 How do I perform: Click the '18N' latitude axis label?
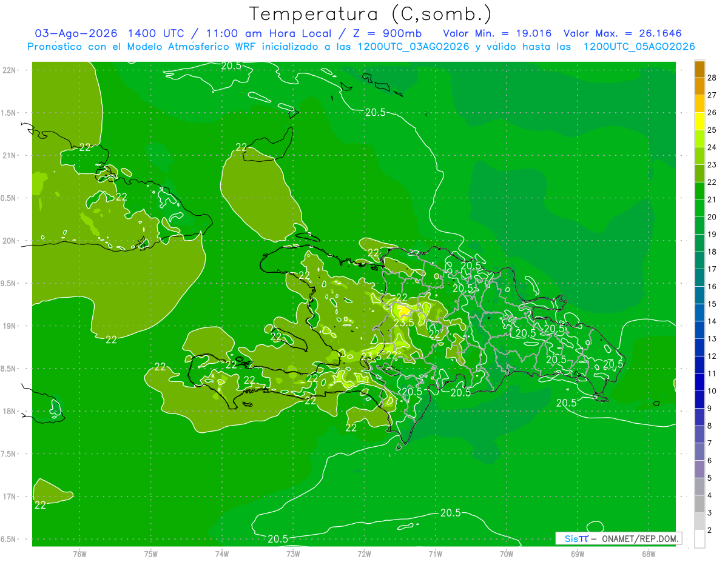(8, 411)
